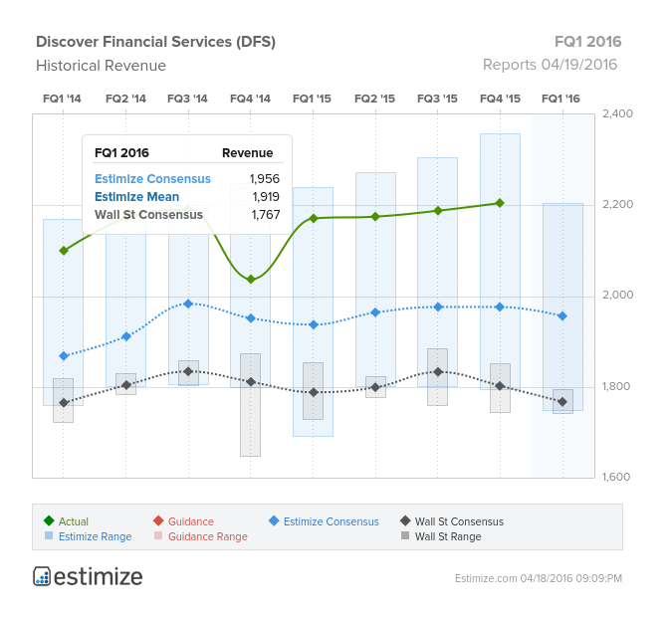672x617 pixels.
Task: Click the dark Wall St Consensus diamond legend icon
Action: click(x=405, y=520)
